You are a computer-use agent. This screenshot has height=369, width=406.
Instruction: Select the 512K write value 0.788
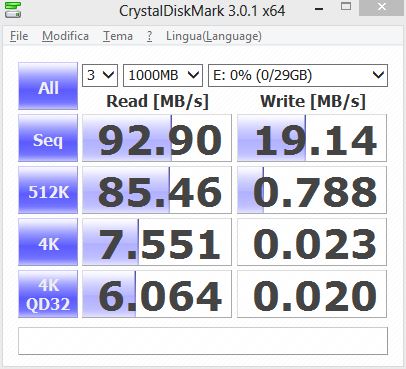point(312,190)
